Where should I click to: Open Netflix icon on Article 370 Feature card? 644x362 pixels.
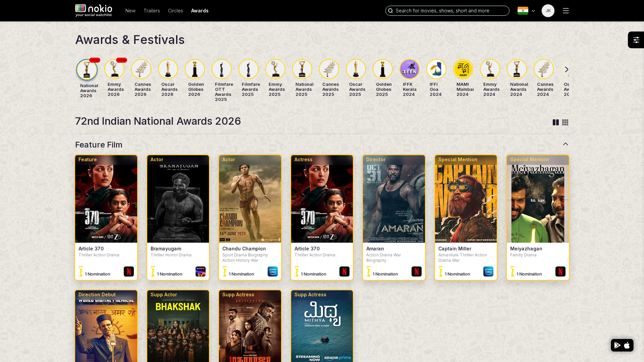click(x=129, y=271)
